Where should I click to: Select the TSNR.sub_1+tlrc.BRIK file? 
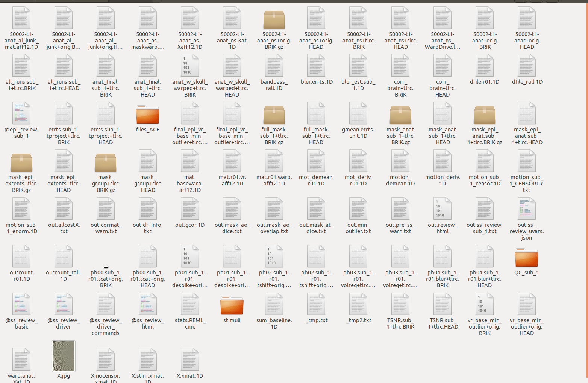pos(400,304)
